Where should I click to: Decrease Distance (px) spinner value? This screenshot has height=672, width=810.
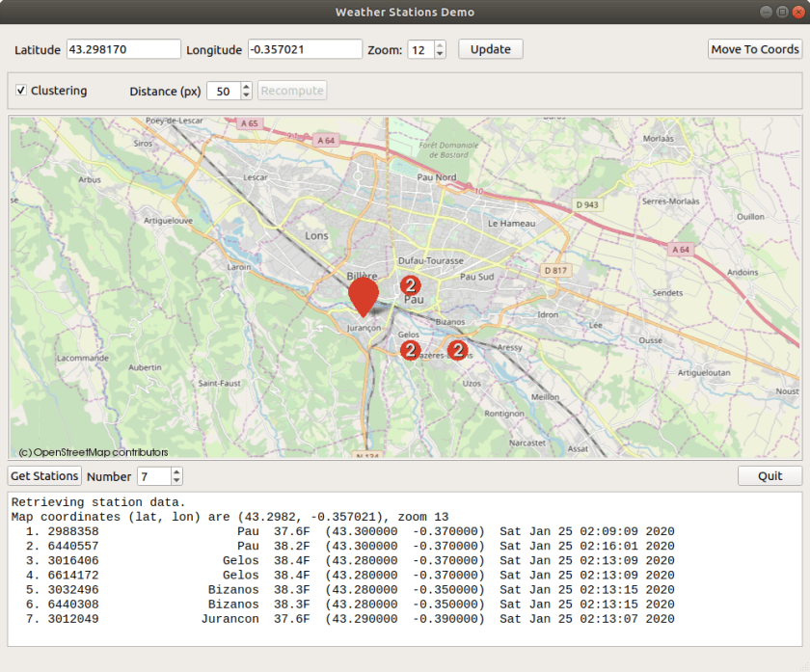coord(247,95)
